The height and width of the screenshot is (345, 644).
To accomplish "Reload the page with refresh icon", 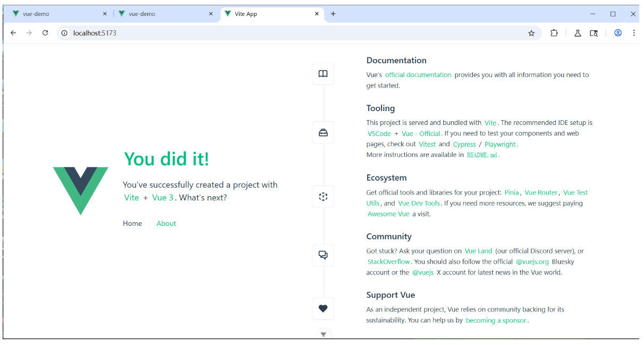I will [x=45, y=33].
